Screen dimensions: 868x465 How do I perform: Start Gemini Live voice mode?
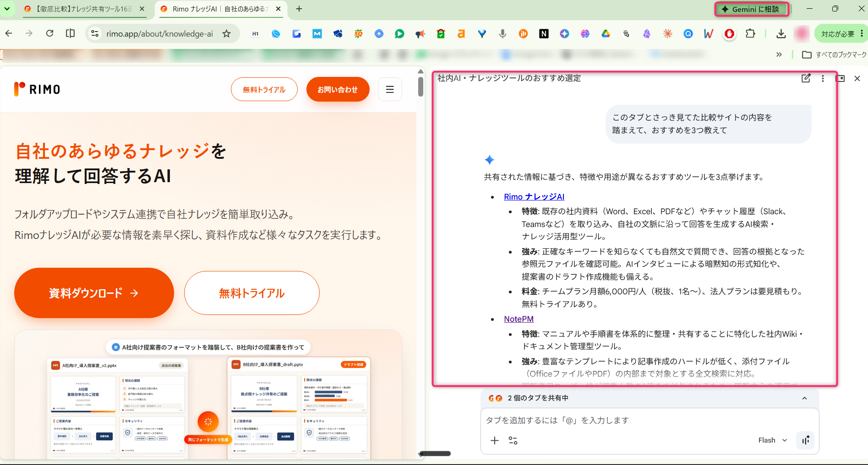click(805, 440)
